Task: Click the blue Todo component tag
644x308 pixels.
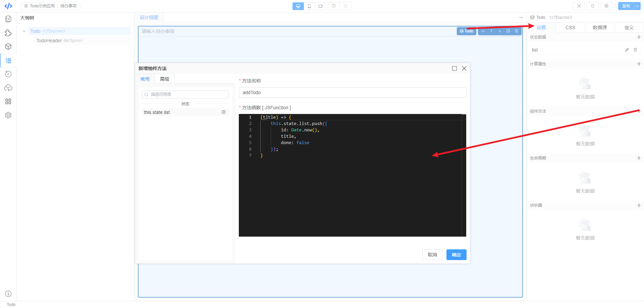Action: (x=467, y=31)
